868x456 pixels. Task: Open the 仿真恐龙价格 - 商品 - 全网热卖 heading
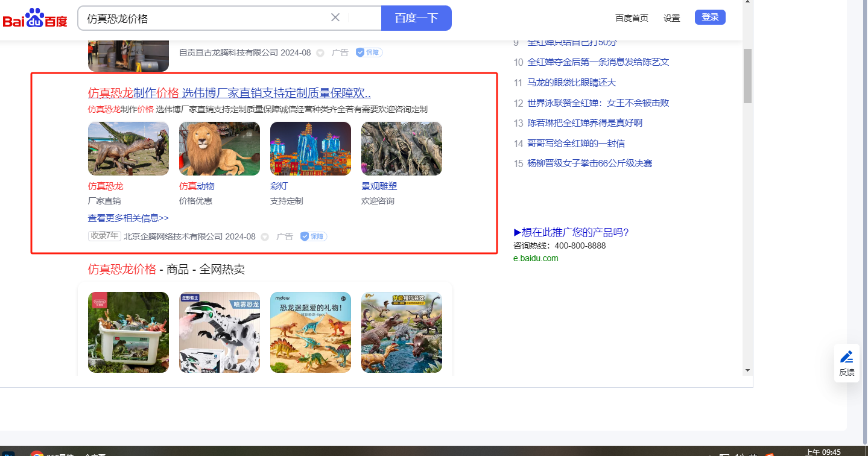(x=166, y=270)
